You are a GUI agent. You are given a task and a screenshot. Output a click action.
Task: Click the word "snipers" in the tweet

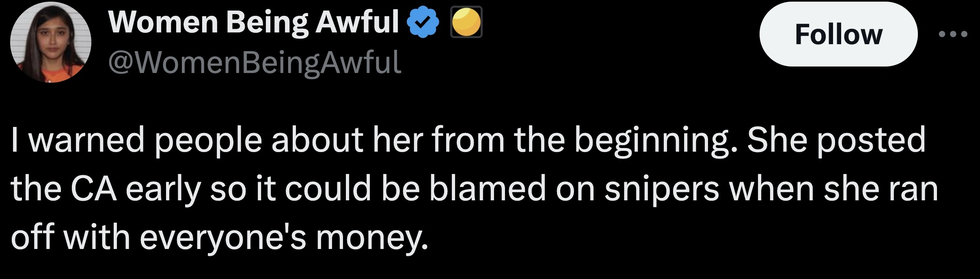(662, 189)
